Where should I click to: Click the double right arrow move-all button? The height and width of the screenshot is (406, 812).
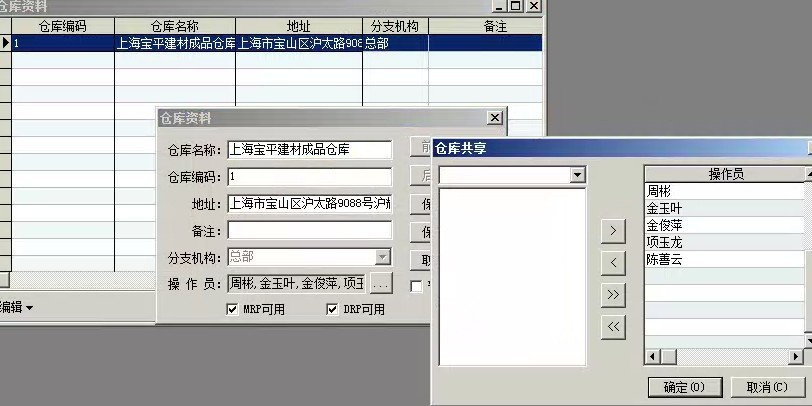click(x=612, y=294)
